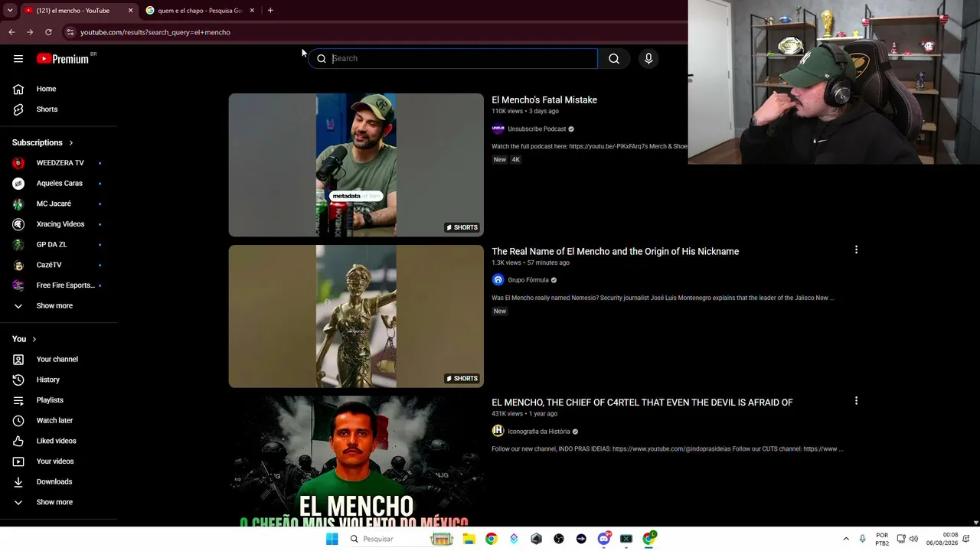This screenshot has height=551, width=980.
Task: Open 'El Mencho's Fatal Mistake' video title
Action: click(544, 100)
